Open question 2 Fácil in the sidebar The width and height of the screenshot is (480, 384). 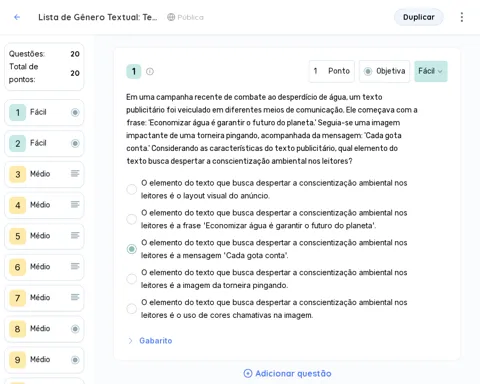click(x=44, y=143)
